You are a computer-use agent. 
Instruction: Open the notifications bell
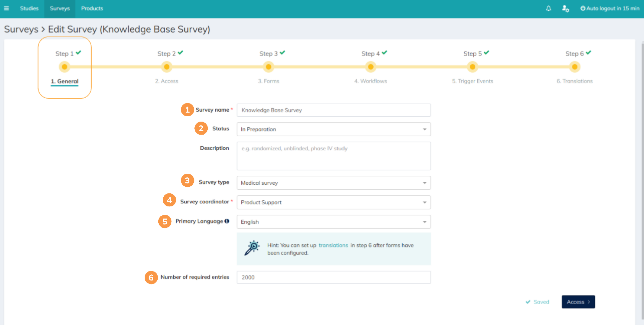click(x=548, y=9)
